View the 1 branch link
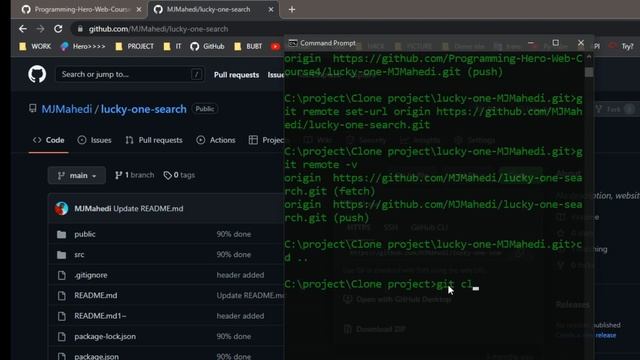640x360 pixels. pos(135,175)
